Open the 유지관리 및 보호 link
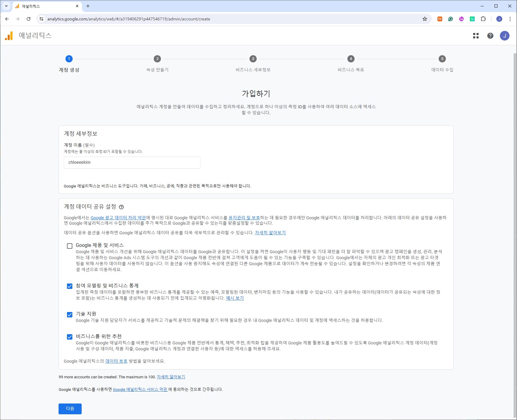Screen dimensions: 517x420 (244, 218)
